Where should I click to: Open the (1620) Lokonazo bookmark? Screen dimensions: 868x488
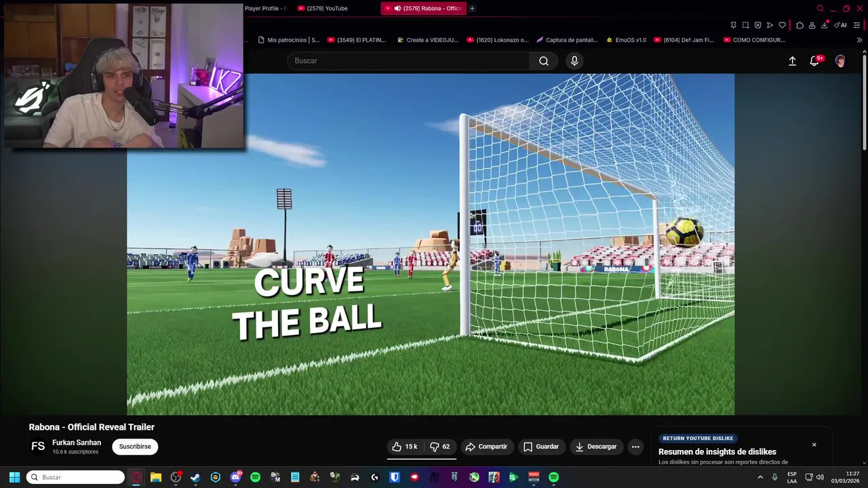pos(498,40)
